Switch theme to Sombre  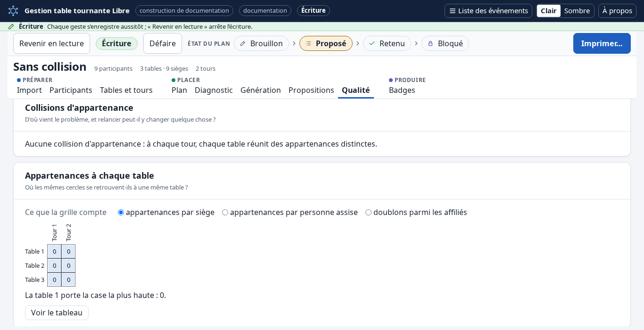(577, 11)
